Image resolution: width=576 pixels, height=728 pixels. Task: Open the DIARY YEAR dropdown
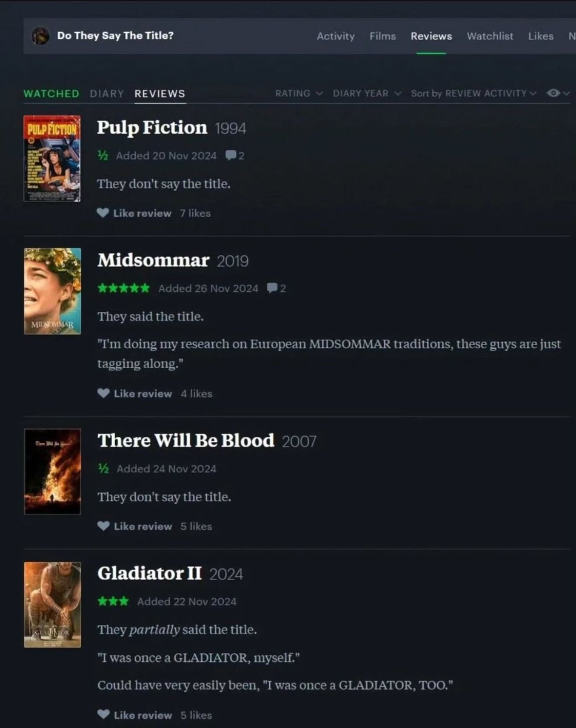pos(367,93)
